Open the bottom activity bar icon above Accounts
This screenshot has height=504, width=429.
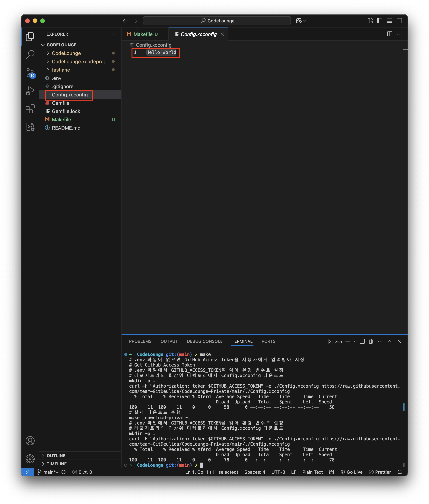point(30,127)
